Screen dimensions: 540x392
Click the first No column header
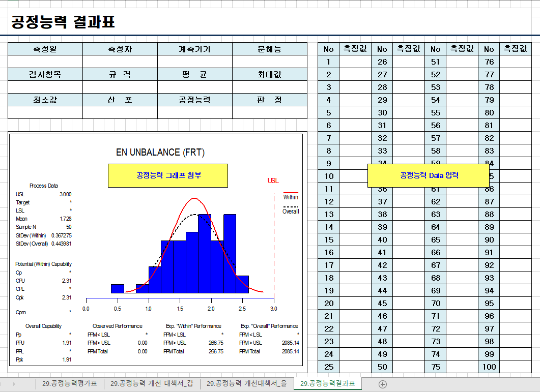329,49
